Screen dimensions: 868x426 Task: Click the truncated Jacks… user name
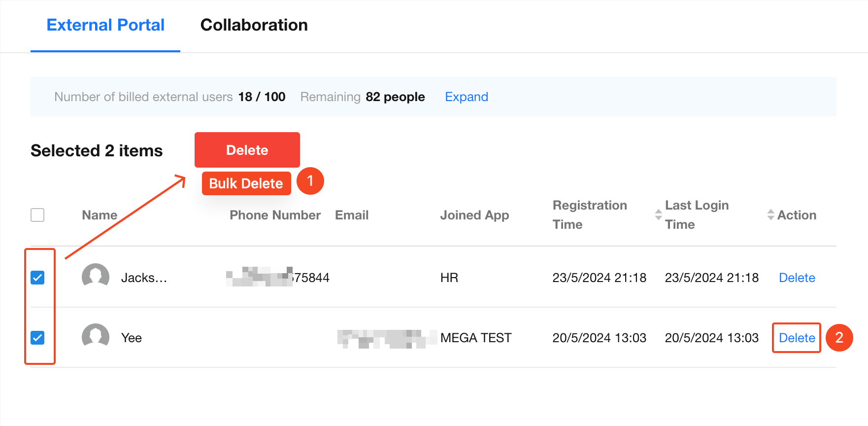[144, 278]
